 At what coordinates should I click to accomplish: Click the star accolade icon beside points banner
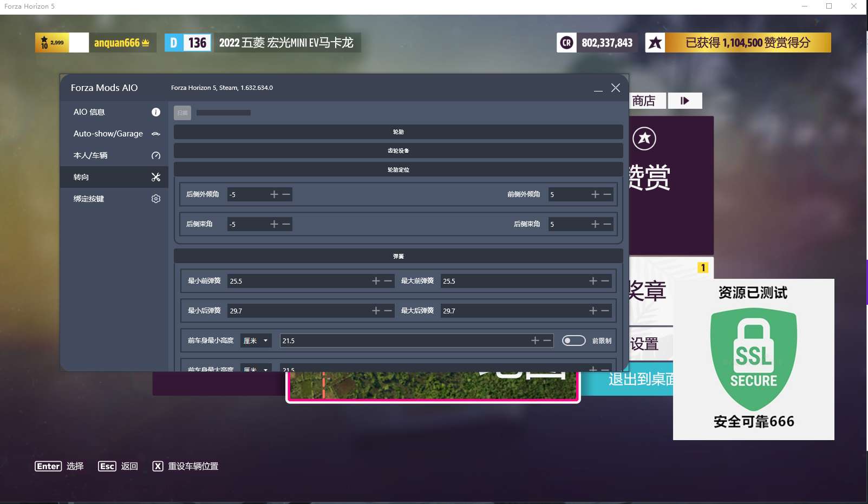coord(655,43)
